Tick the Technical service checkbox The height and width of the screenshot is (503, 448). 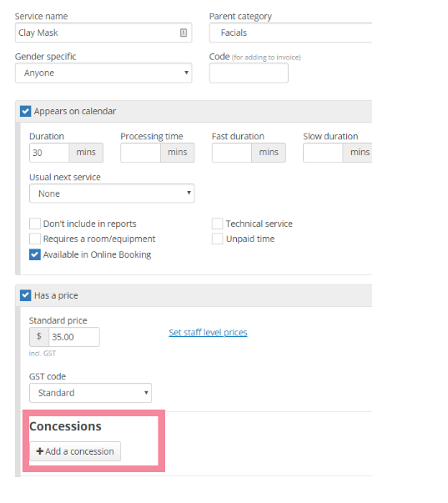tap(217, 224)
